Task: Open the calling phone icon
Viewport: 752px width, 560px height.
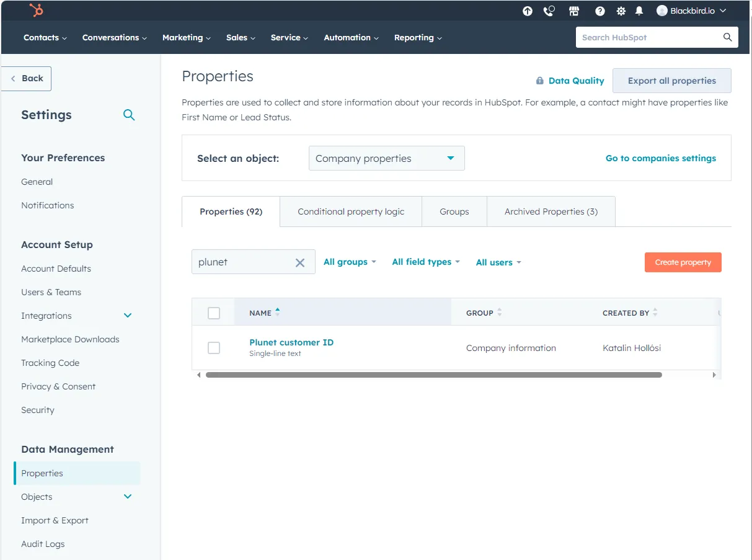Action: 549,11
